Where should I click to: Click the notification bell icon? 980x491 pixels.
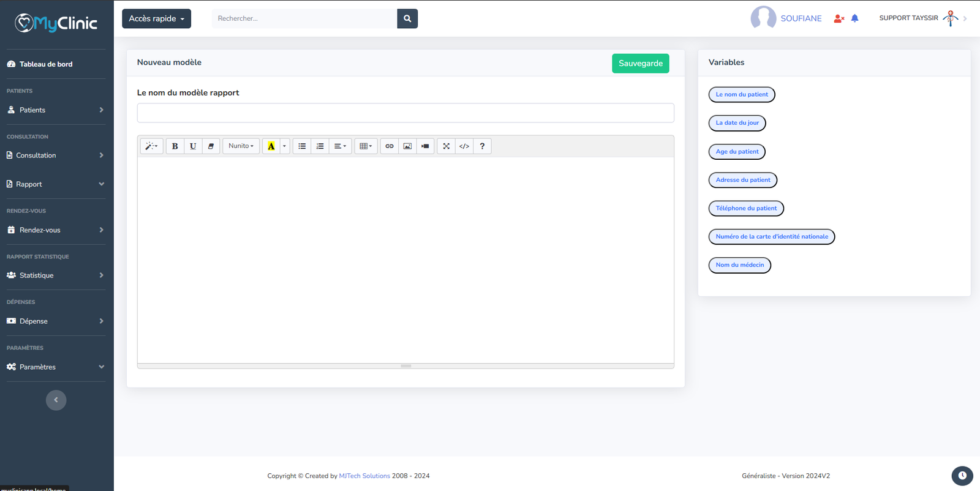855,18
